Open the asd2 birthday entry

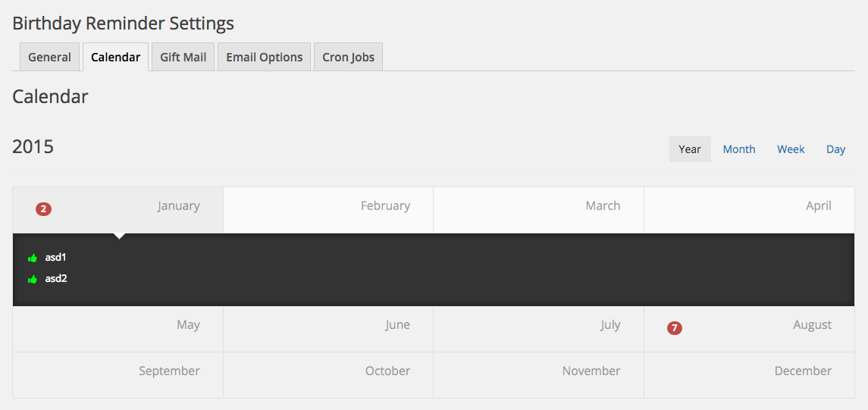(55, 279)
